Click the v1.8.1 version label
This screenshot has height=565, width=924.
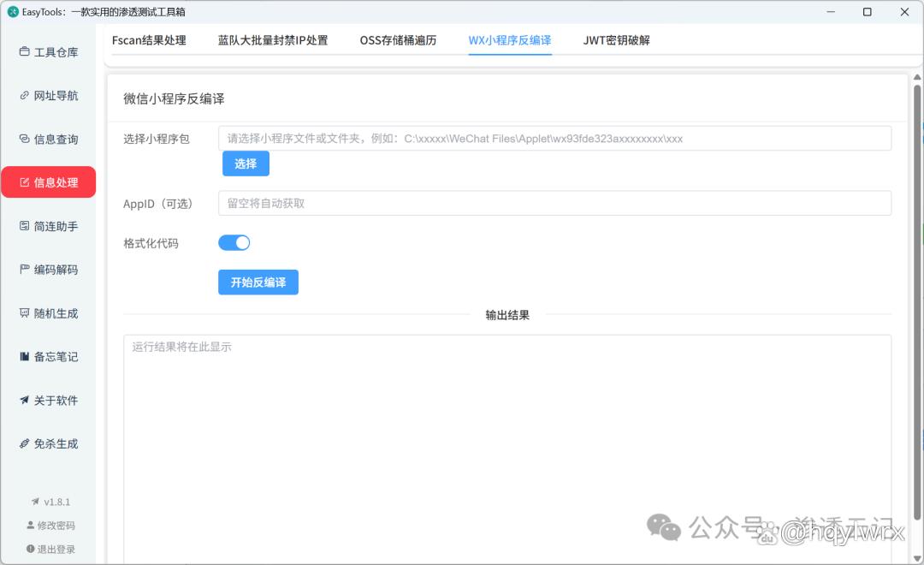[50, 502]
